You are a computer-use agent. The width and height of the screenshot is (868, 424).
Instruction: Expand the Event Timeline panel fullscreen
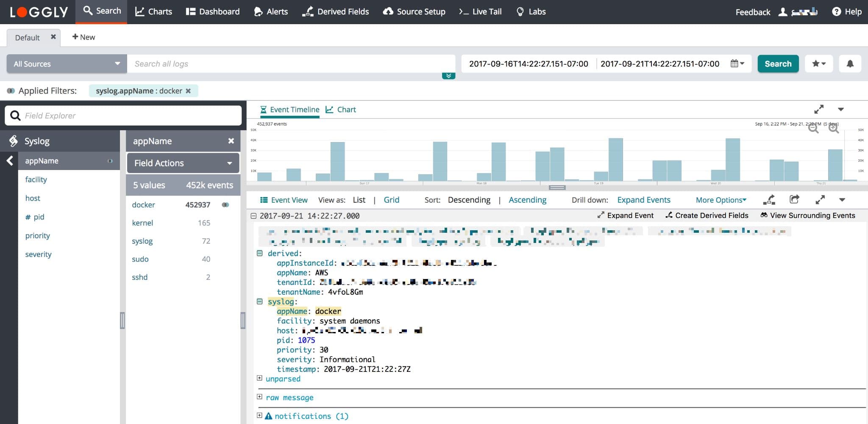point(819,109)
